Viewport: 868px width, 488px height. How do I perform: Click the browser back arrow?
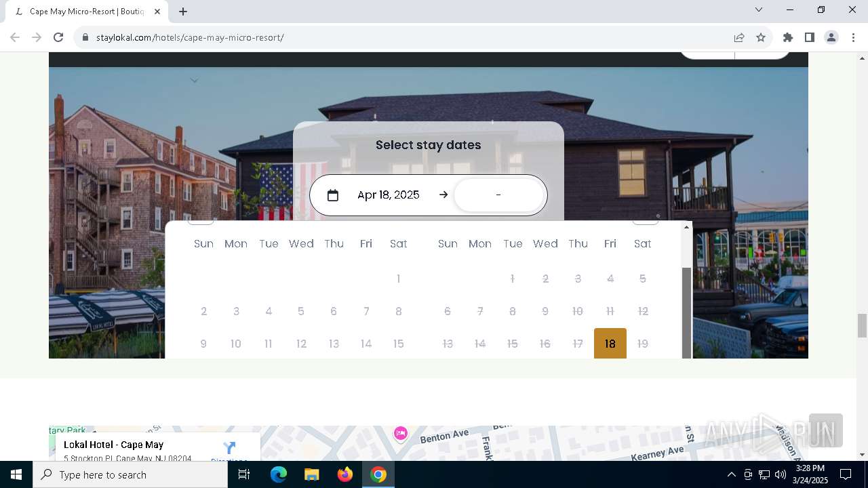pyautogui.click(x=15, y=37)
